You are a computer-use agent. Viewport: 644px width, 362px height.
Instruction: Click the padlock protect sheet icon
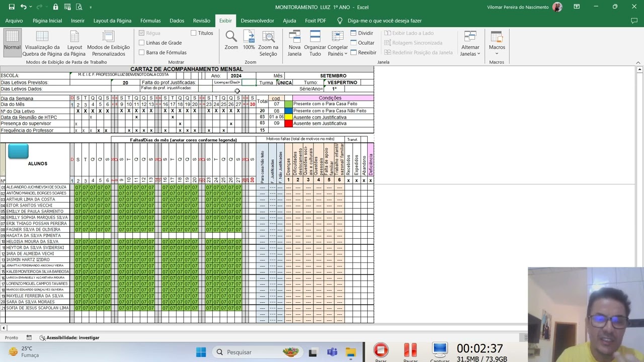coord(55,7)
